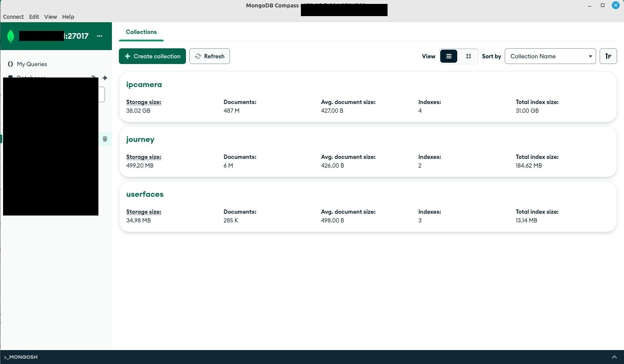
Task: Click the trash icon to drop database
Action: [105, 139]
